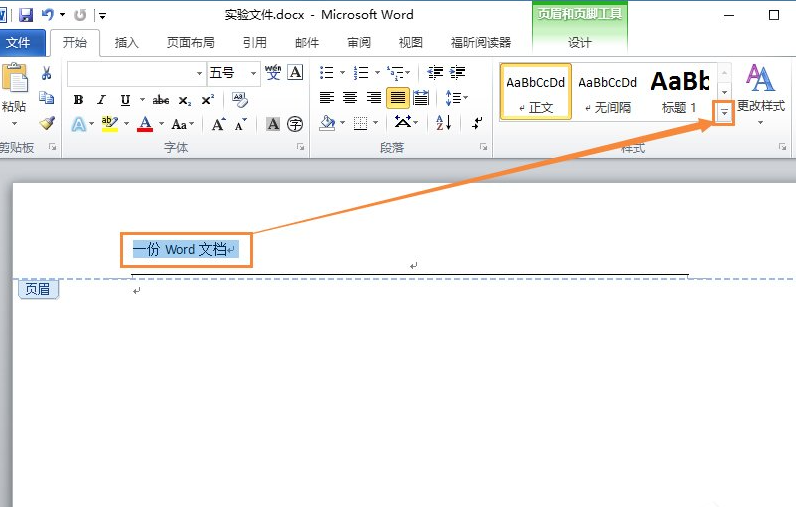This screenshot has height=507, width=796.
Task: Click the red font color swatch button
Action: click(144, 124)
